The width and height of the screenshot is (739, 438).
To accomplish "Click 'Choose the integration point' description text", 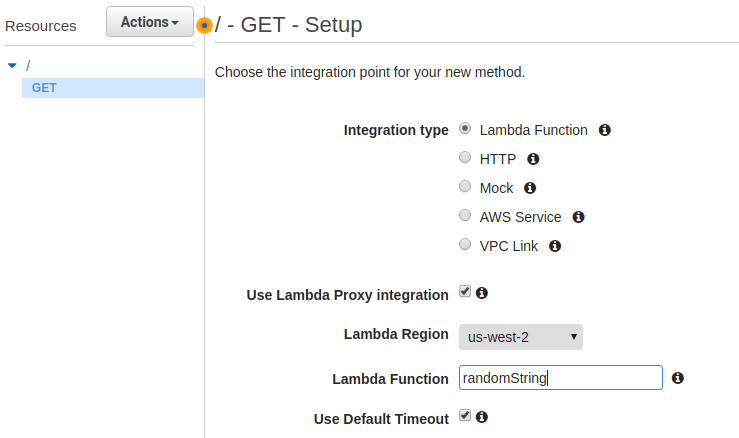I will 370,72.
